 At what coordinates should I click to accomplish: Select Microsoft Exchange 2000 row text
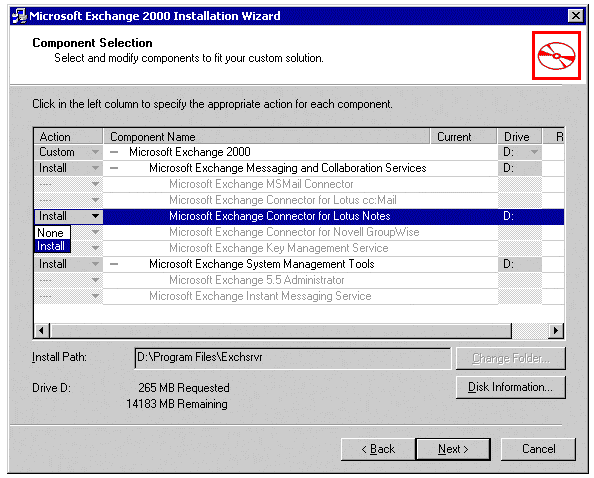[190, 152]
